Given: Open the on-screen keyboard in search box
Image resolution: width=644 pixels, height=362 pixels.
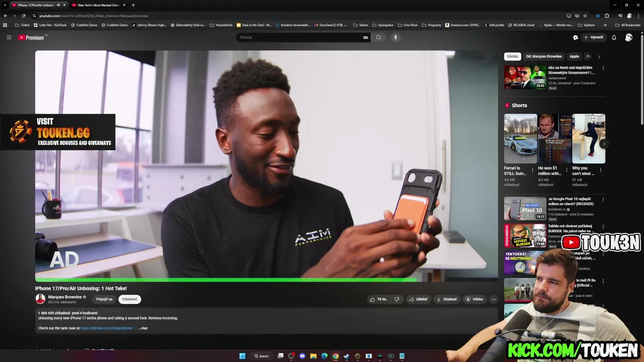Looking at the screenshot, I should point(366,37).
